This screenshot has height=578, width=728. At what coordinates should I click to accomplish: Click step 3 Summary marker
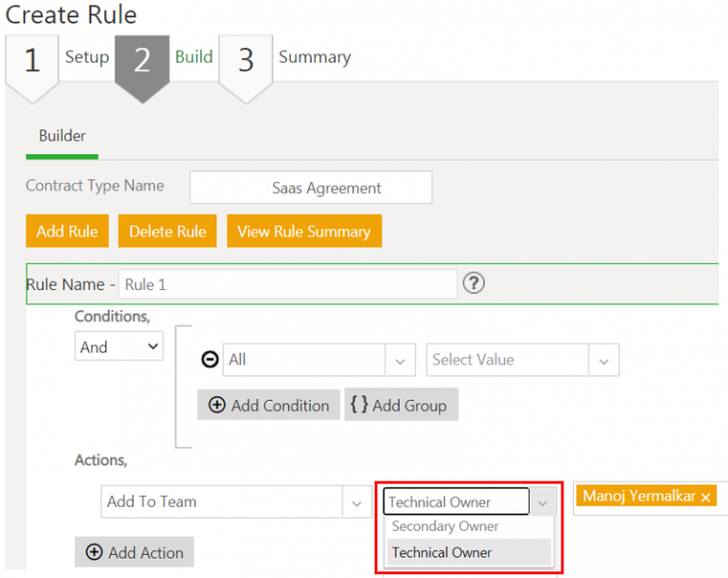point(246,61)
